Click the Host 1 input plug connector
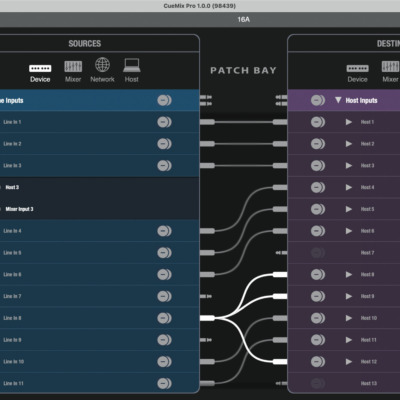400x400 pixels. [x=280, y=122]
